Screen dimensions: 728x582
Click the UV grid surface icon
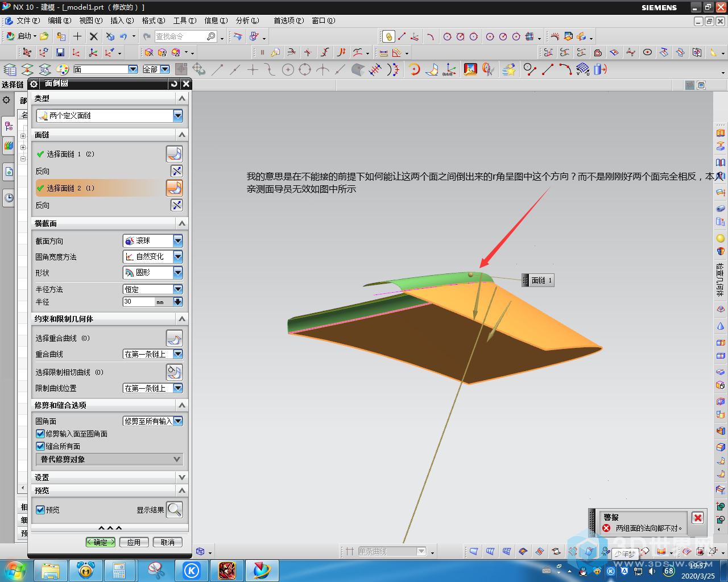click(x=583, y=69)
